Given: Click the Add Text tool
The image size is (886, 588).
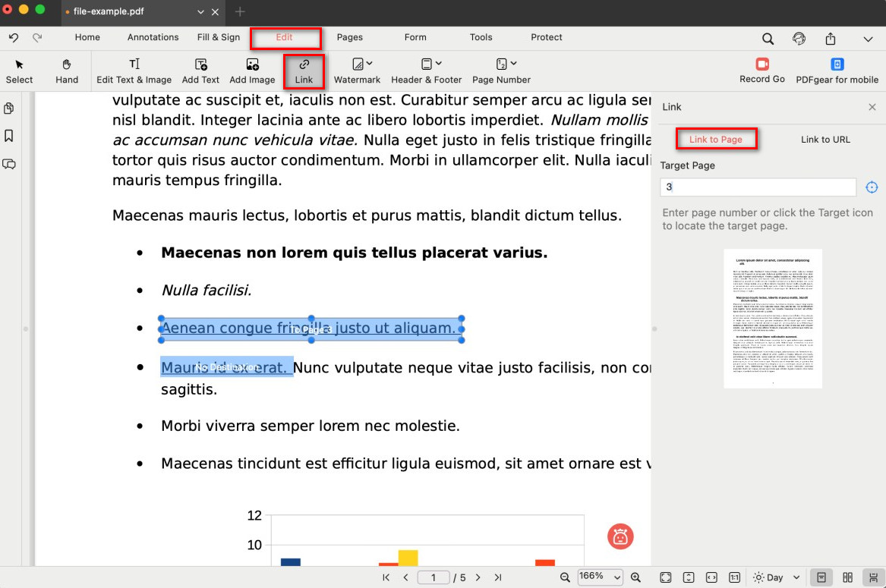Looking at the screenshot, I should [200, 71].
